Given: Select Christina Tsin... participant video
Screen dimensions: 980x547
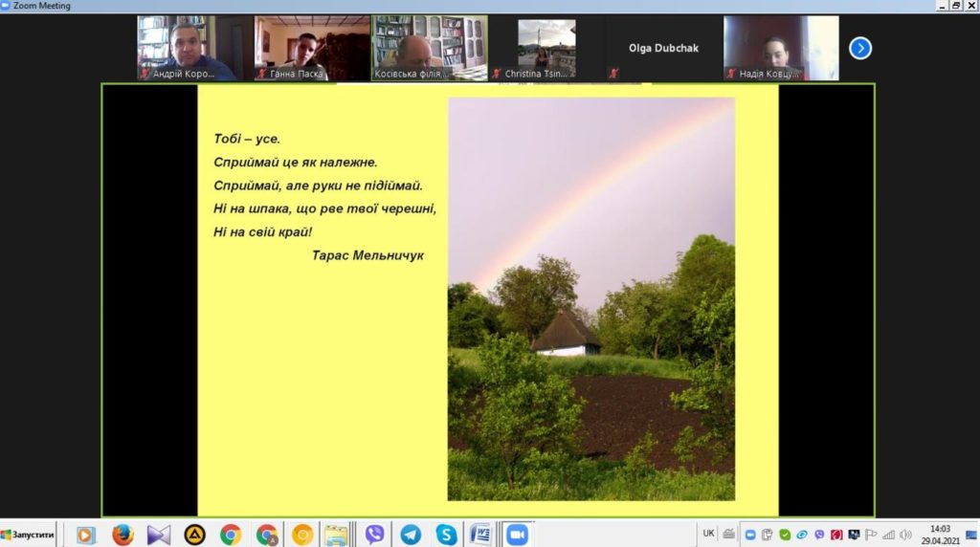Looking at the screenshot, I should click(x=546, y=48).
